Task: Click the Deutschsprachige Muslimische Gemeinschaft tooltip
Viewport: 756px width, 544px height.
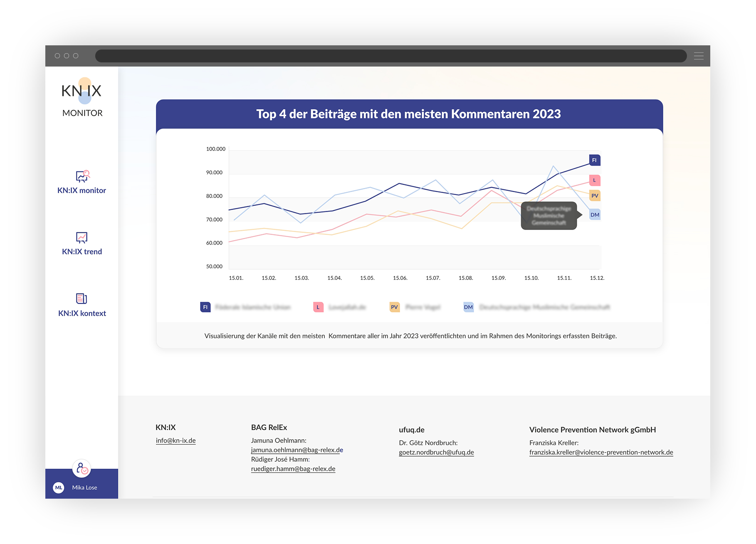Action: tap(548, 216)
